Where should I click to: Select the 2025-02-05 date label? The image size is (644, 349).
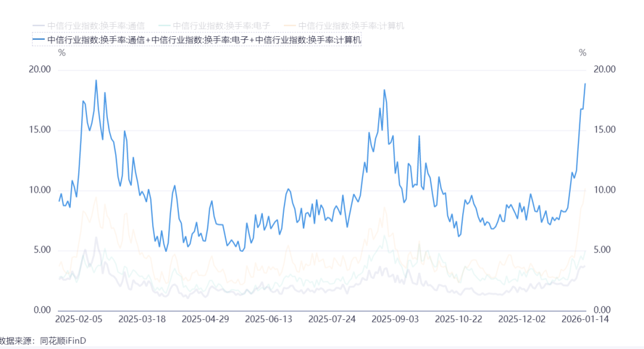[79, 319]
